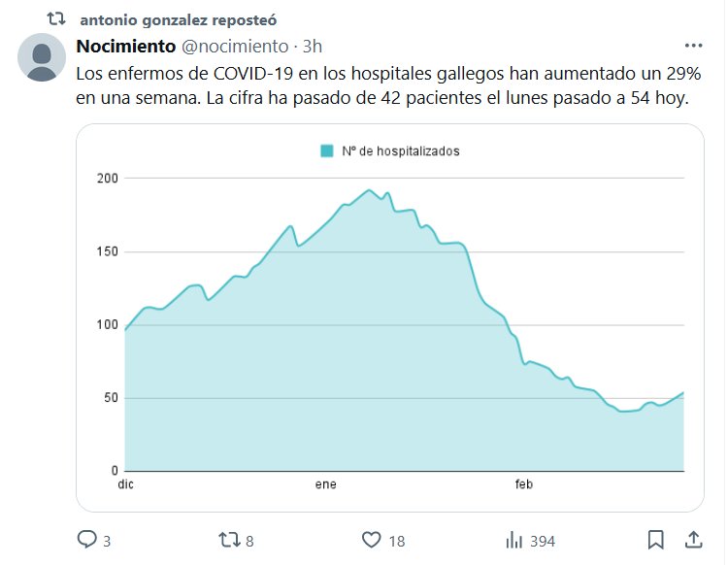This screenshot has width=728, height=565.
Task: Repost this tweet using the bottom arrows icon
Action: (226, 540)
